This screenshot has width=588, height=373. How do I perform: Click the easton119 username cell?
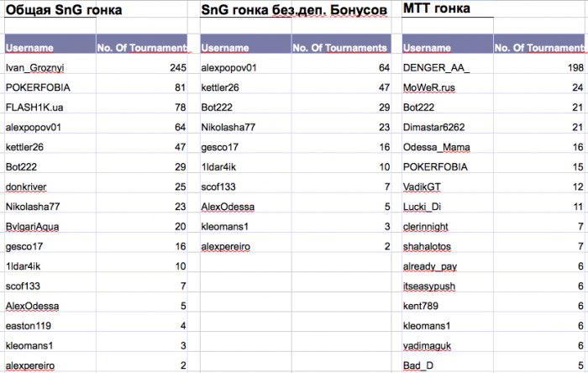[x=29, y=326]
